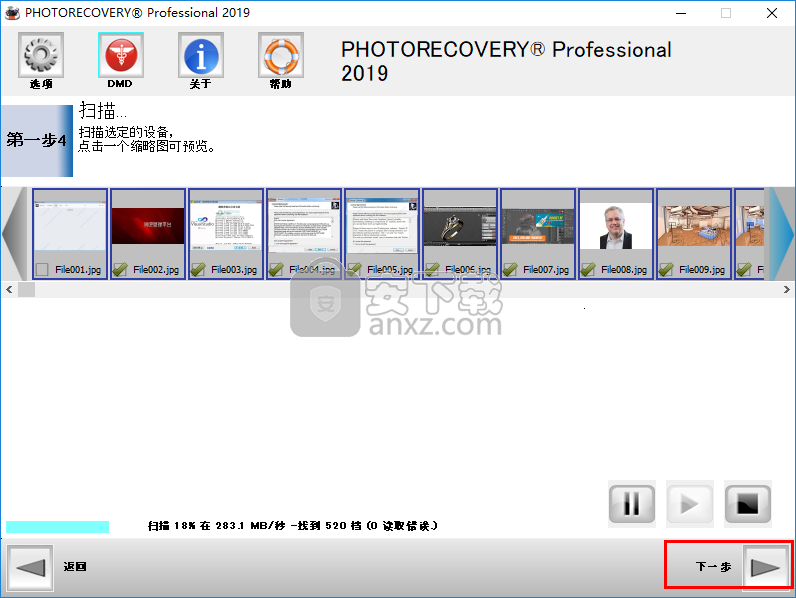Uncheck File005.jpg checkbox

(x=354, y=269)
